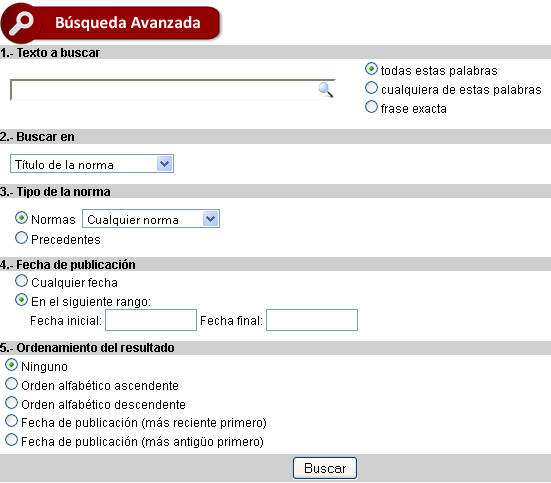Click the Búsqueda Avanzada magnifier logo
Image resolution: width=551 pixels, height=483 pixels.
tap(21, 23)
